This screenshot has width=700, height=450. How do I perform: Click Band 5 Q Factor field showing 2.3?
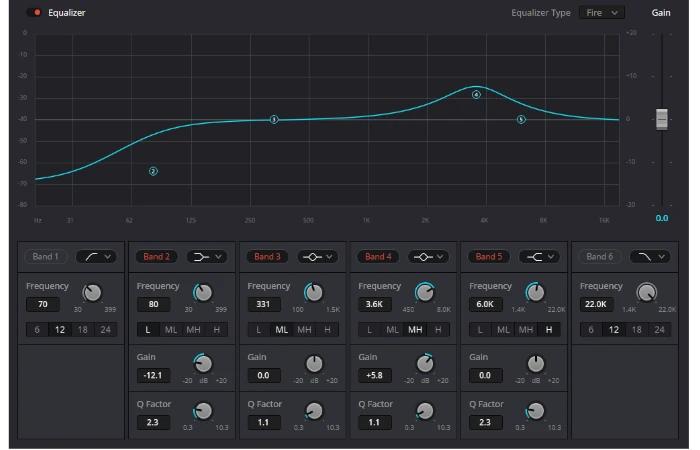coord(485,422)
